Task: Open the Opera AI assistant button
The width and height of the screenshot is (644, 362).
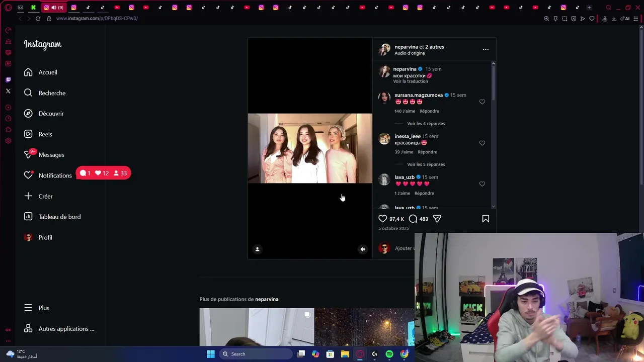Action: [x=625, y=19]
